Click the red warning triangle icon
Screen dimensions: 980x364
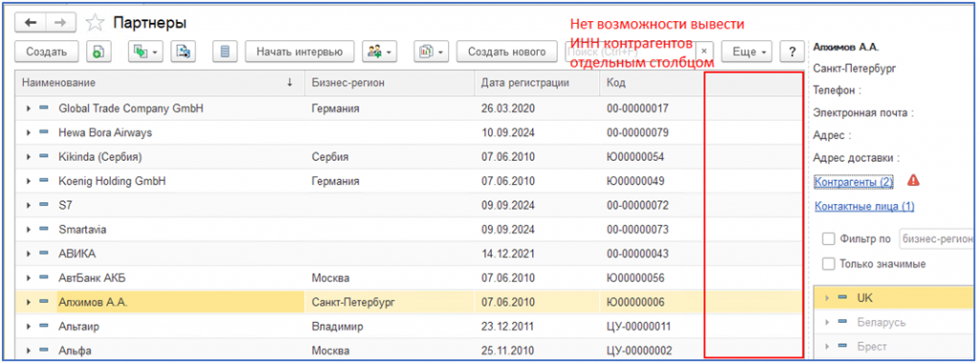(x=913, y=181)
